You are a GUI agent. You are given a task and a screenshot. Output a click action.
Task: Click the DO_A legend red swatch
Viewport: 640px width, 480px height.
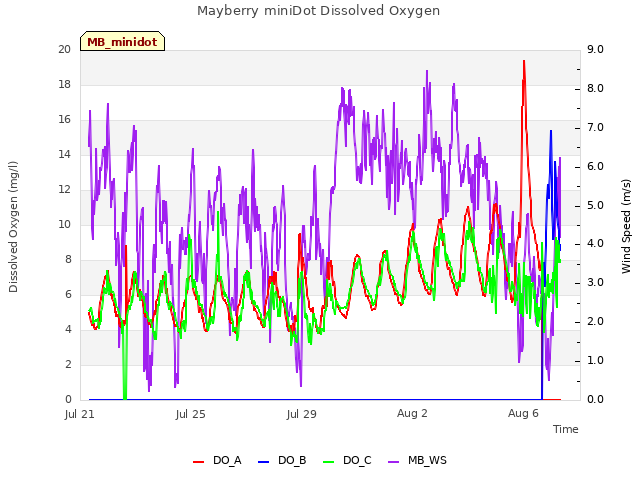coord(198,462)
